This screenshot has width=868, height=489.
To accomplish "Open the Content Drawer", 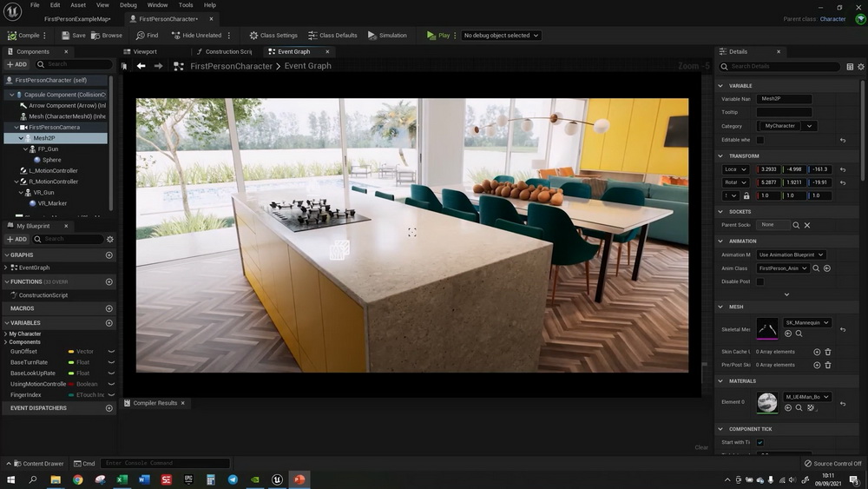I will pyautogui.click(x=37, y=464).
